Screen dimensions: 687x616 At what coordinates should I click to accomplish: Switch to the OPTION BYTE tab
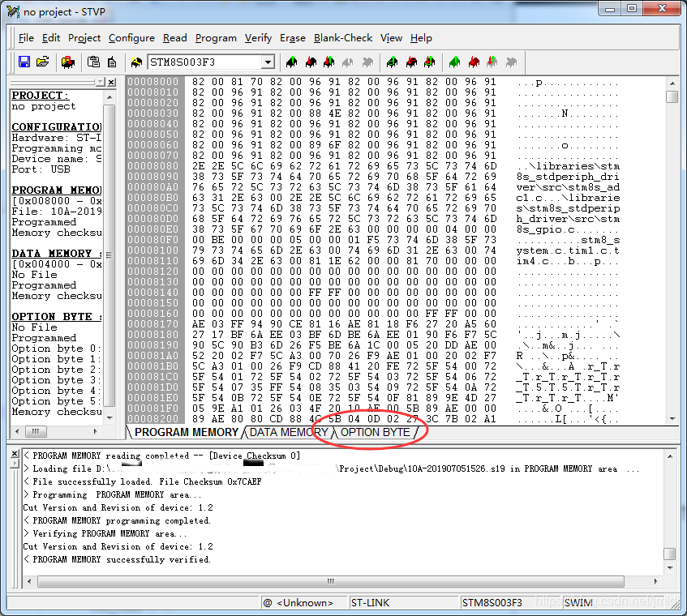coord(376,432)
